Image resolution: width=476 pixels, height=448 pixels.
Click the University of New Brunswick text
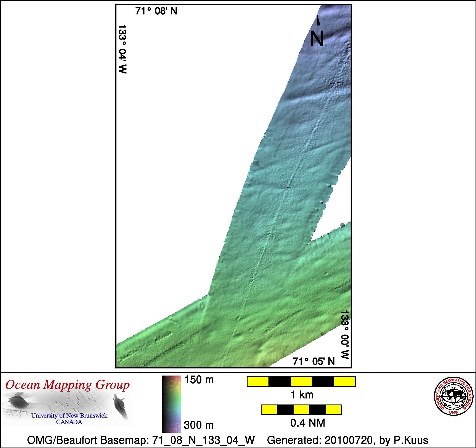69,415
